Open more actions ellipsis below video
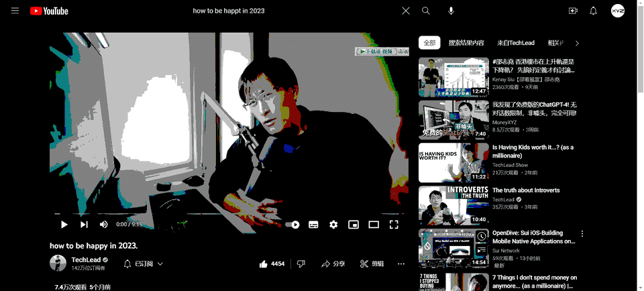 click(401, 264)
